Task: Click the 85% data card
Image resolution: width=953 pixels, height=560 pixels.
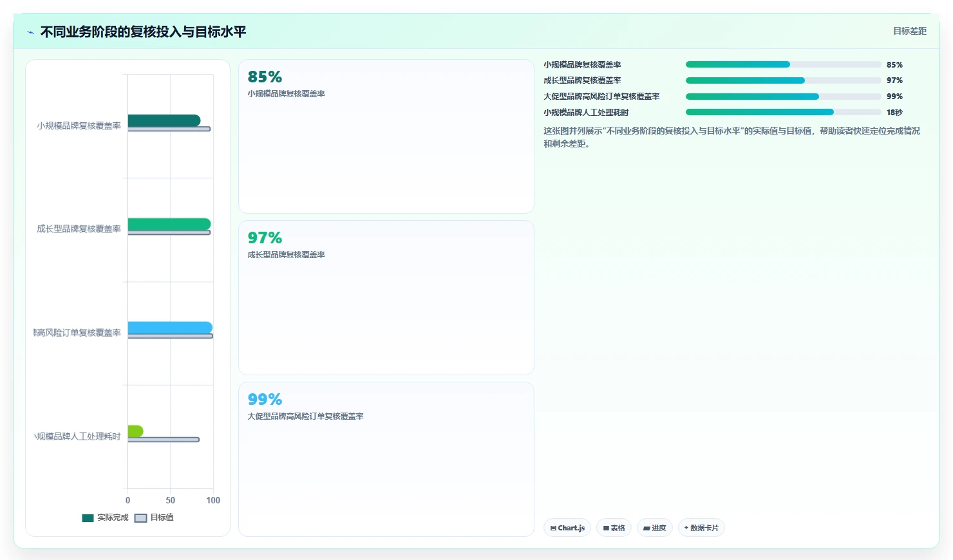Action: point(386,136)
